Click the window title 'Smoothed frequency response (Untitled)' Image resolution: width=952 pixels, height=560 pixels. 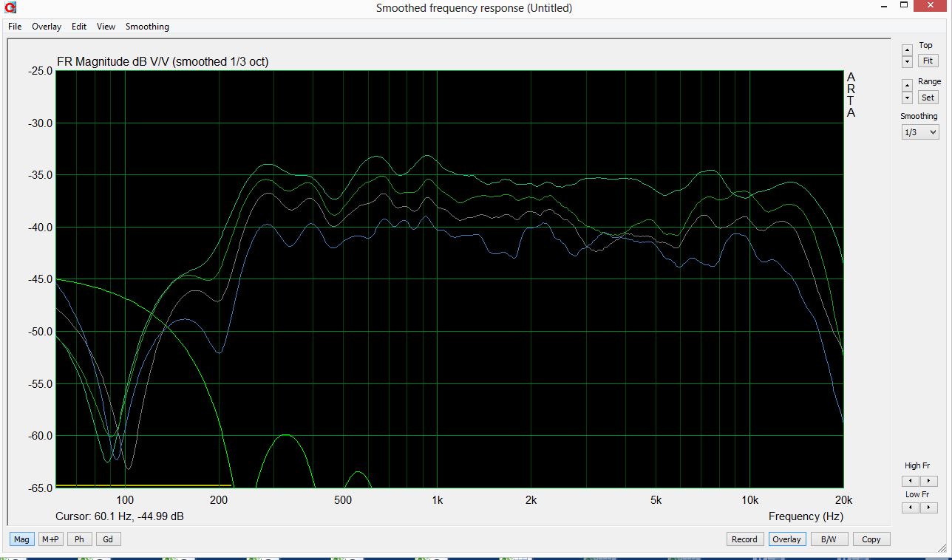pyautogui.click(x=474, y=8)
